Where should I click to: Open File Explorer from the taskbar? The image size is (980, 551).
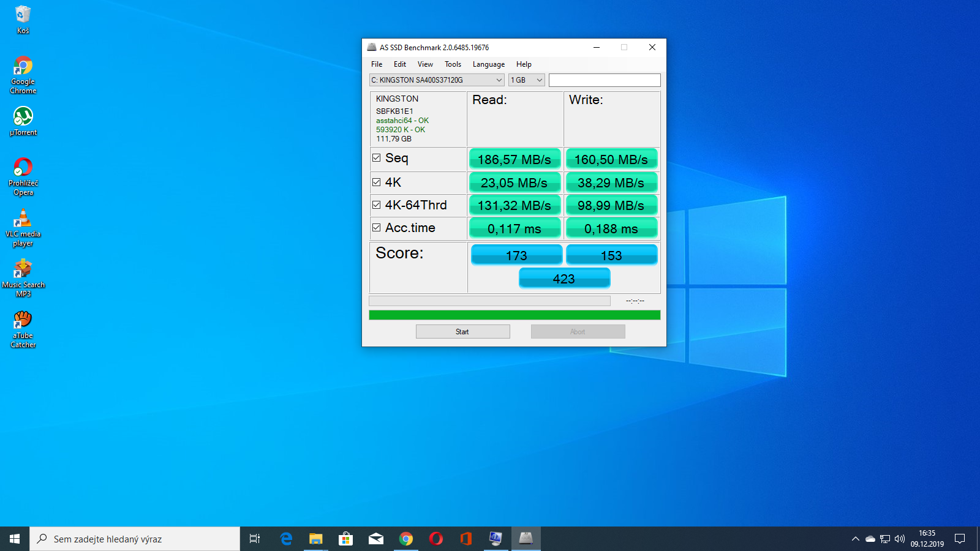pyautogui.click(x=315, y=539)
